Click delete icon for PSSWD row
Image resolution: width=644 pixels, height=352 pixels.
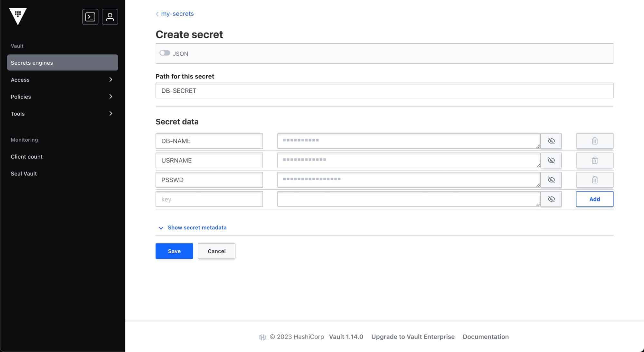[x=594, y=180]
